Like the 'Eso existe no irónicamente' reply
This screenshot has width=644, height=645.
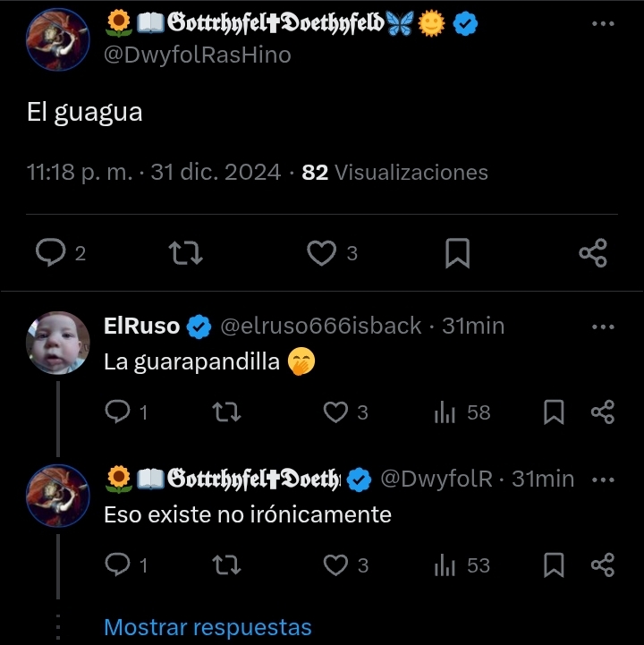345,564
